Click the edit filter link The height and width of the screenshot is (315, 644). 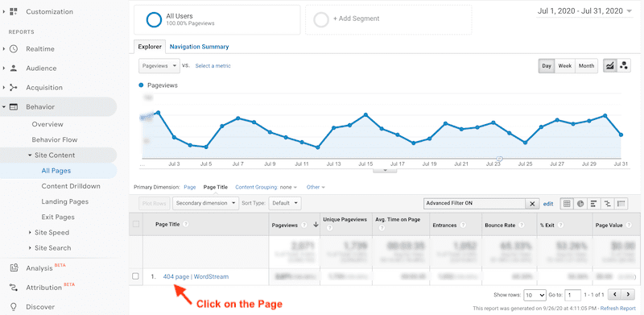click(548, 204)
